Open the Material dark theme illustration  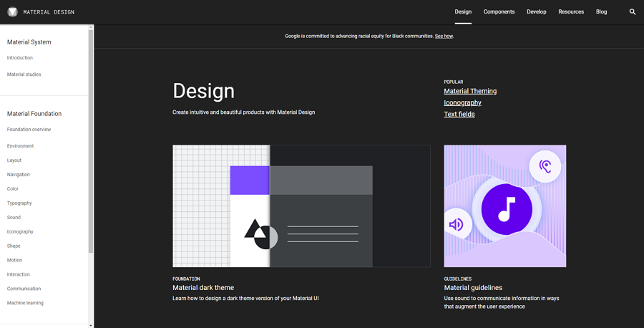click(301, 206)
